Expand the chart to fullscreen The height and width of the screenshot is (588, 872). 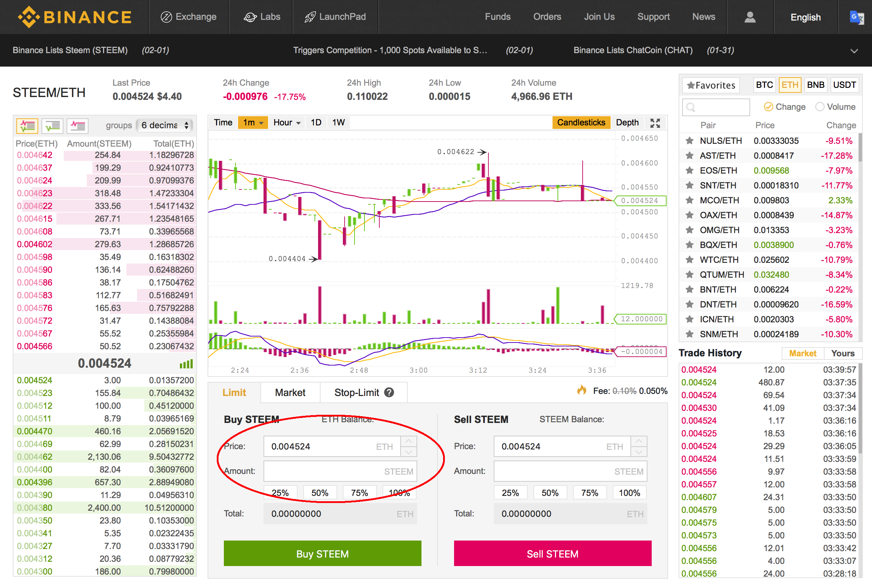pyautogui.click(x=655, y=123)
